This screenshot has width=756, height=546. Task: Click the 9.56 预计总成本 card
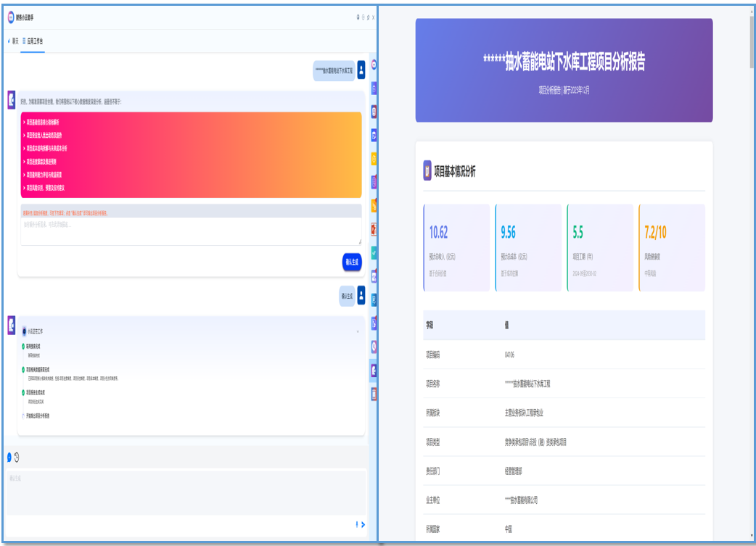click(528, 248)
